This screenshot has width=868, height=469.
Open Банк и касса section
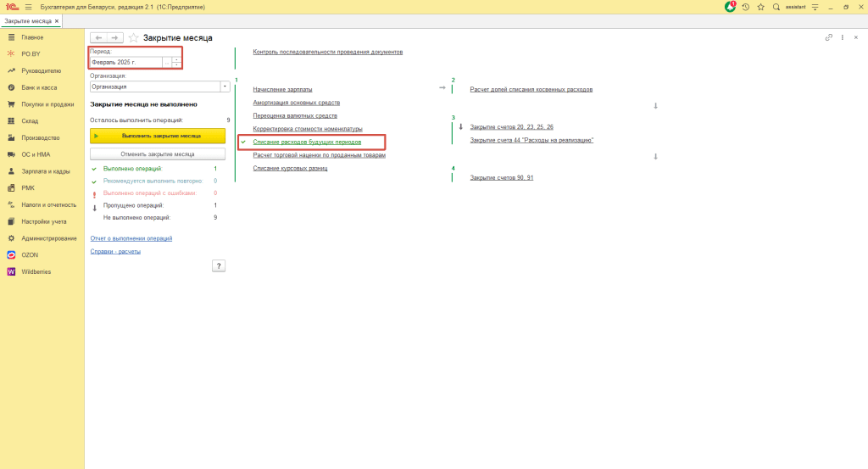pos(39,87)
